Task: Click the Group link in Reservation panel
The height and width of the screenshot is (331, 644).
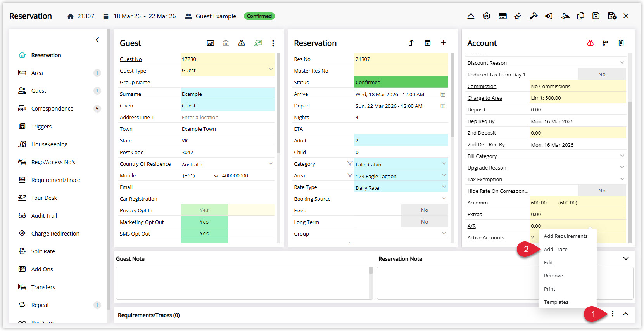Action: [x=301, y=234]
